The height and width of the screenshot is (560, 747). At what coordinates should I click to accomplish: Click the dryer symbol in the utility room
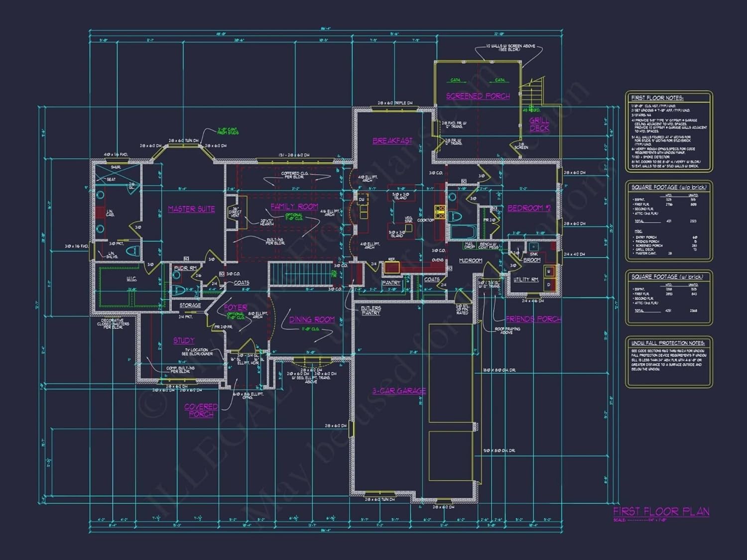pos(549,284)
